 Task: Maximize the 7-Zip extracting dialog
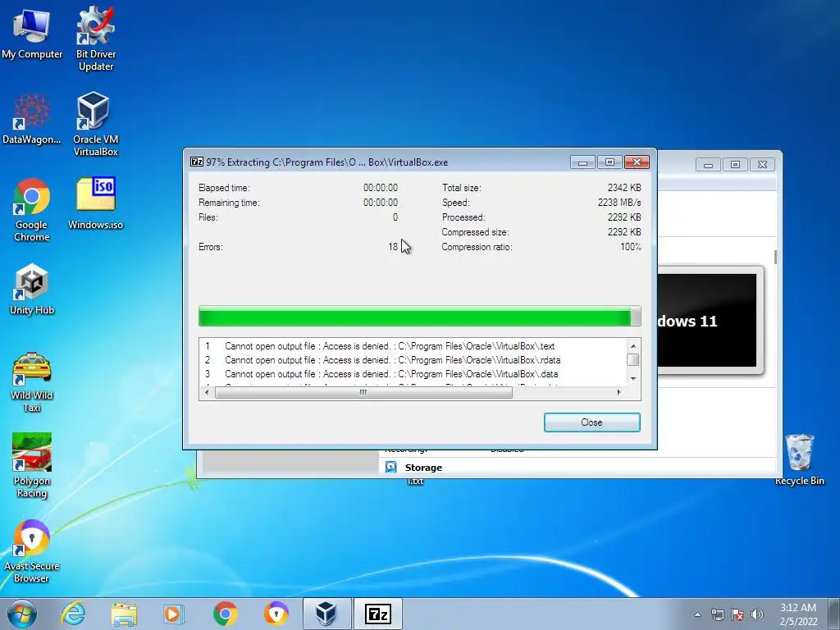point(609,162)
